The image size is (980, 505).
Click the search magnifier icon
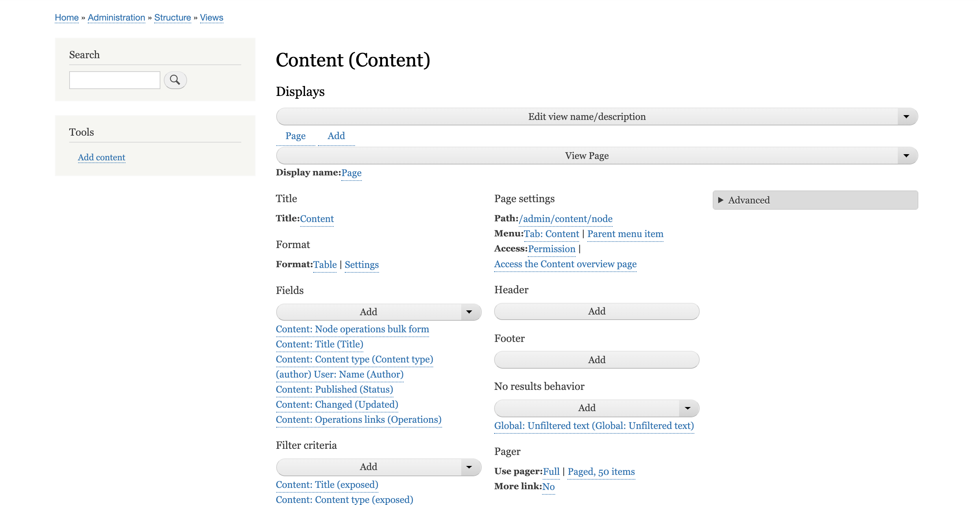point(175,80)
